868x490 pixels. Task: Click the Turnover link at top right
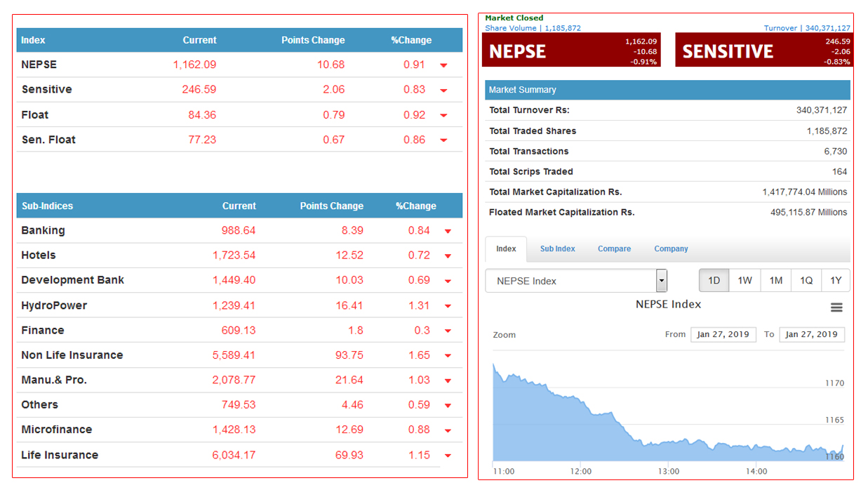(807, 28)
